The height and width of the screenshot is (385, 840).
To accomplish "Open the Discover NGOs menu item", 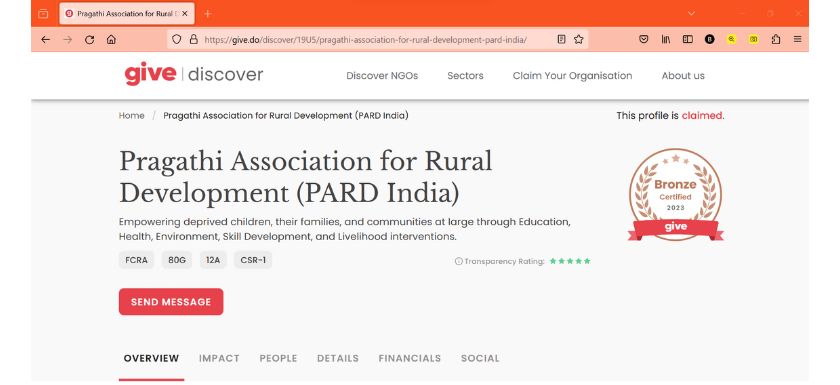I will click(x=382, y=76).
